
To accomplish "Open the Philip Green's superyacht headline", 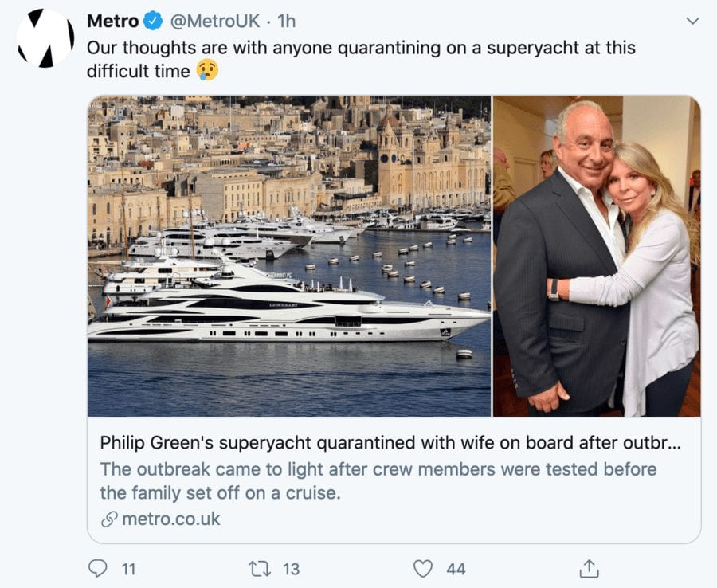I will pos(390,443).
